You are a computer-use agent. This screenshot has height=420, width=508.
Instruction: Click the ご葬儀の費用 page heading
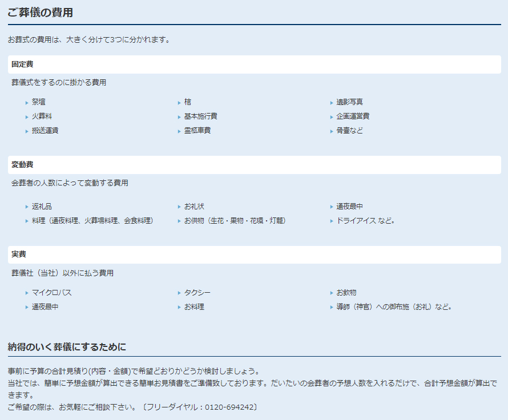(40, 13)
